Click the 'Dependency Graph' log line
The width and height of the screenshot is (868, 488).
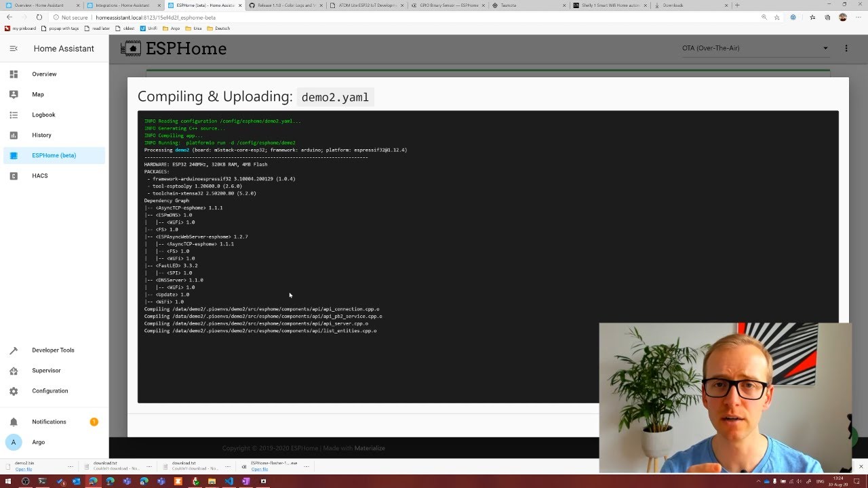(x=167, y=201)
